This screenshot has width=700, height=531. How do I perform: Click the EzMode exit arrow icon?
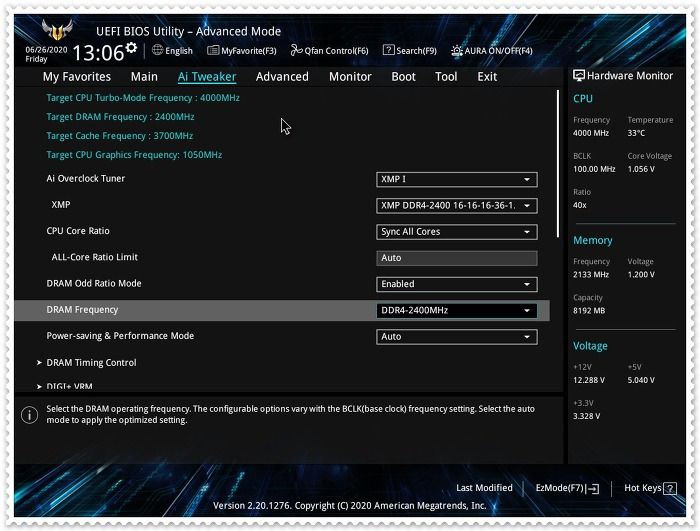(593, 489)
